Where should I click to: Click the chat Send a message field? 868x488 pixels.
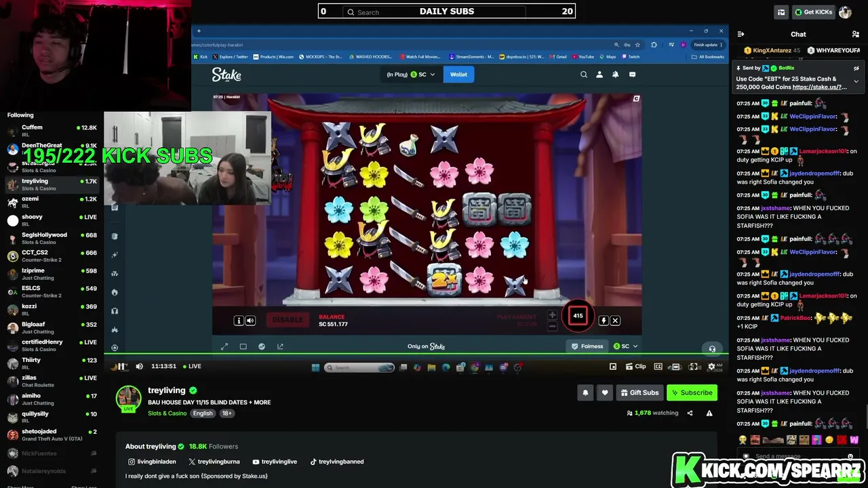point(797,457)
